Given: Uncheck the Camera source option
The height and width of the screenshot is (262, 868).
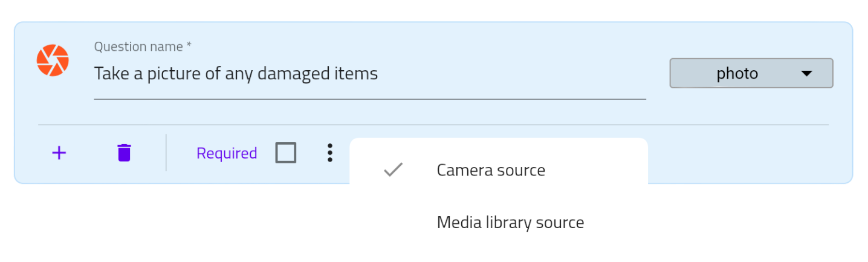Looking at the screenshot, I should [x=499, y=171].
